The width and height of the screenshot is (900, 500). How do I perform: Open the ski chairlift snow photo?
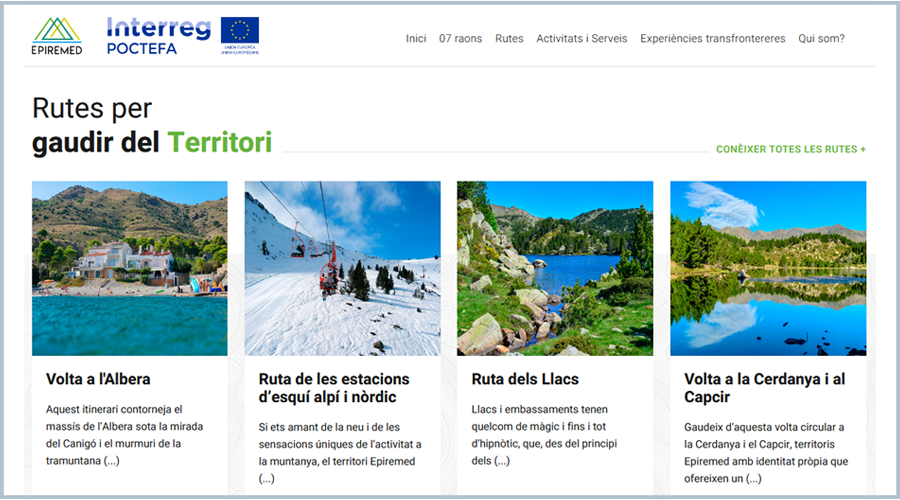click(x=343, y=268)
